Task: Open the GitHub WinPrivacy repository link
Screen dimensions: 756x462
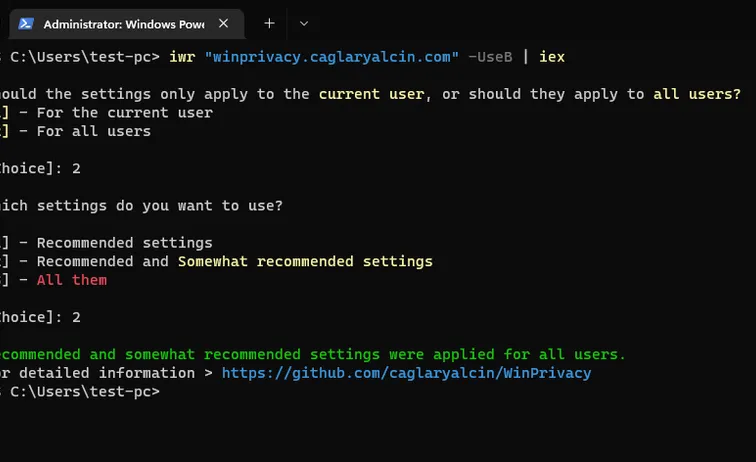Action: [x=406, y=373]
